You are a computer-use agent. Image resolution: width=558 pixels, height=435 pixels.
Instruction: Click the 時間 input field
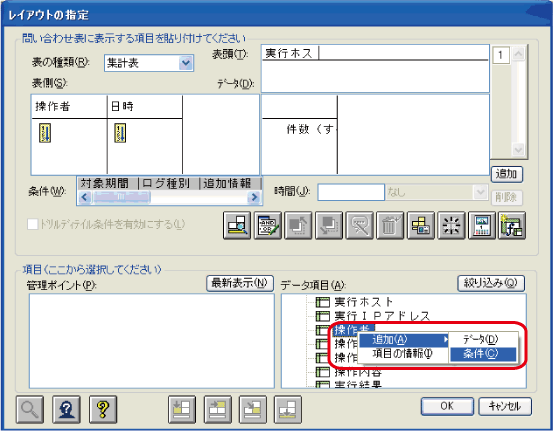351,192
